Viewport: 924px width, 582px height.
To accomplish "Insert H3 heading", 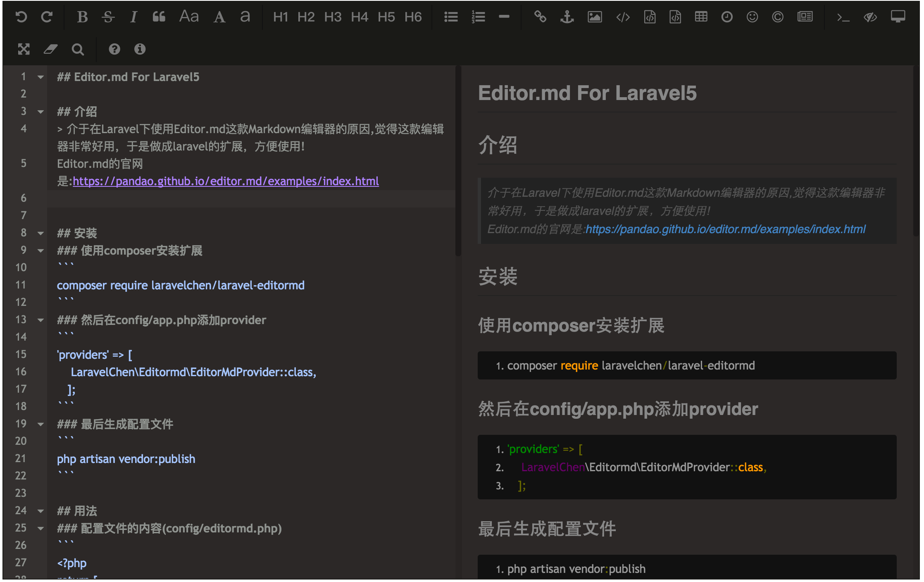I will pyautogui.click(x=333, y=17).
